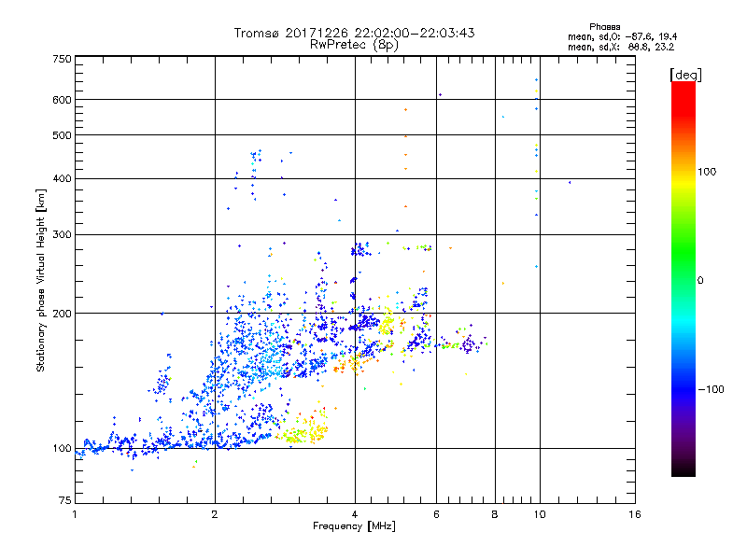Click the y-axis tick label '100'
This screenshot has height=560, width=747.
coord(62,449)
